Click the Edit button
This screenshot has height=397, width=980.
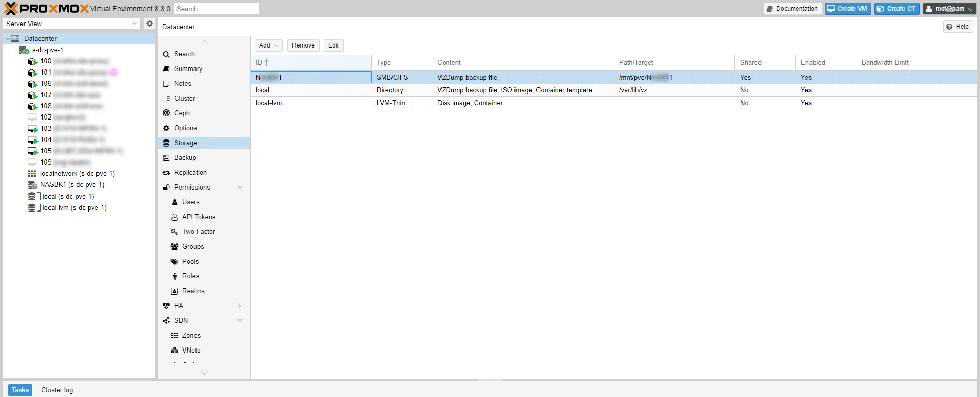coord(333,45)
